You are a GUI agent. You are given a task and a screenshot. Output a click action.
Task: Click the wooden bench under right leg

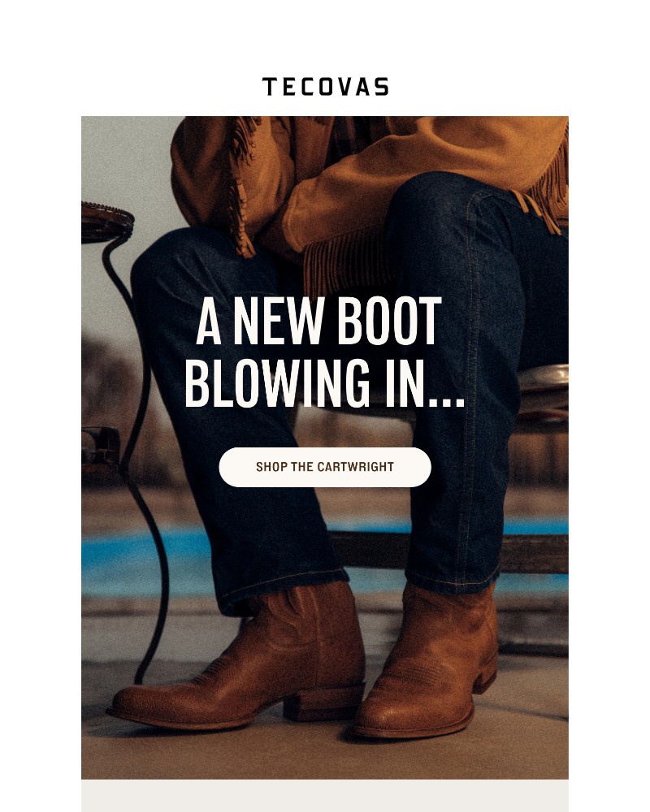(534, 554)
